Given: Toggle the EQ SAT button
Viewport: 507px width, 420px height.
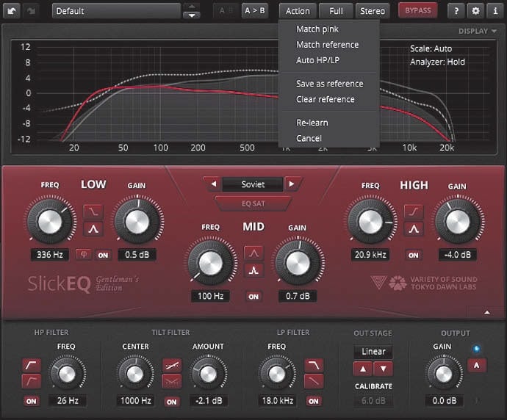Looking at the screenshot, I should 253,204.
